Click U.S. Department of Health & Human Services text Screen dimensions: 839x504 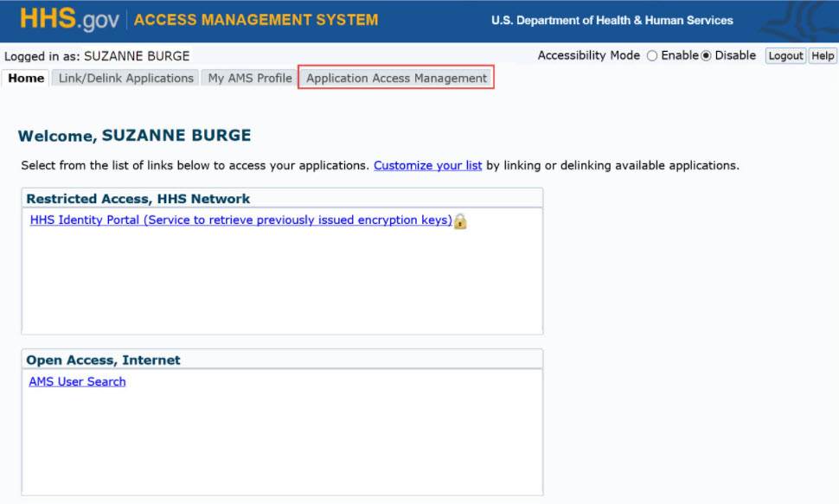612,21
